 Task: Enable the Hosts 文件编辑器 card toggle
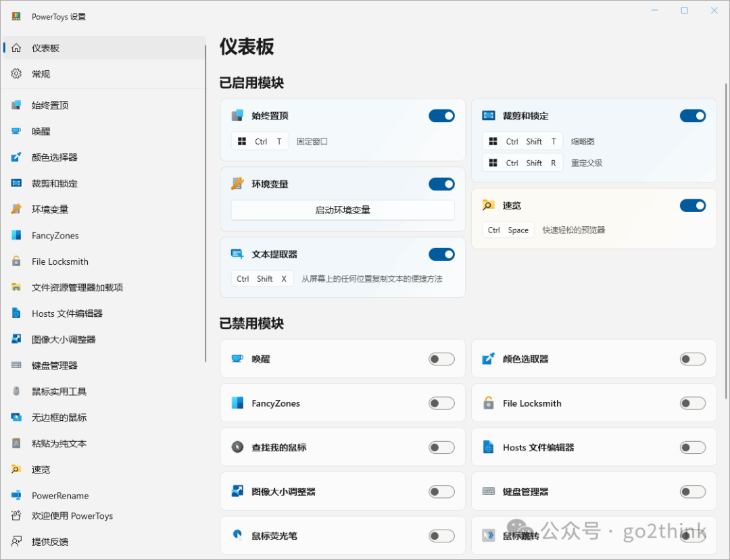coord(693,447)
